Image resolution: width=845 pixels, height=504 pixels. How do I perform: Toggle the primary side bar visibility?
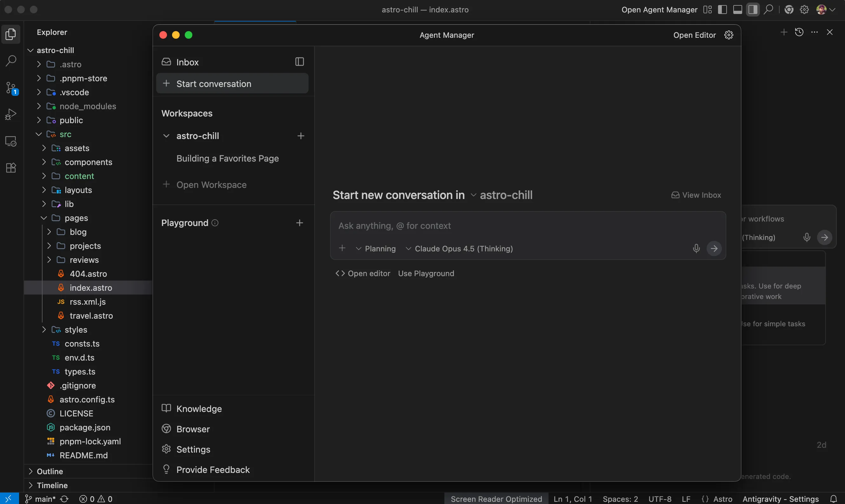(x=723, y=10)
